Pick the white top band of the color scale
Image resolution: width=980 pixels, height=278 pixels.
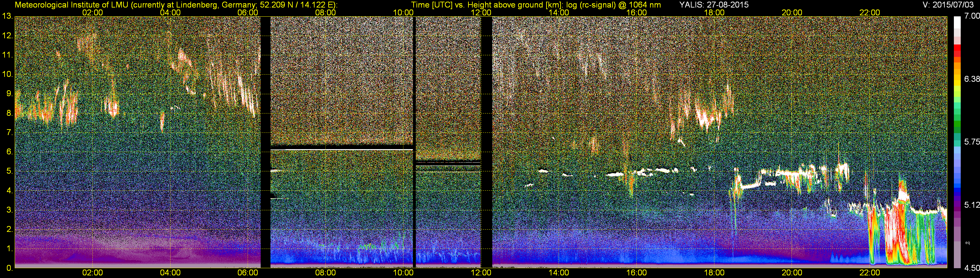[x=957, y=23]
